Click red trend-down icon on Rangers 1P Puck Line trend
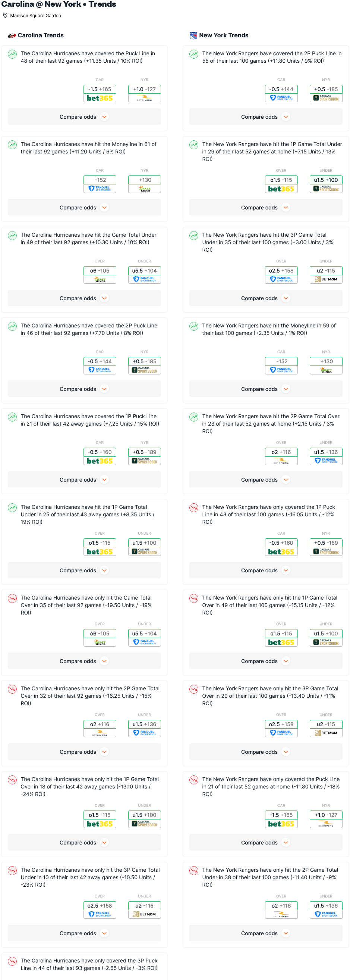The height and width of the screenshot is (980, 350). [x=194, y=508]
